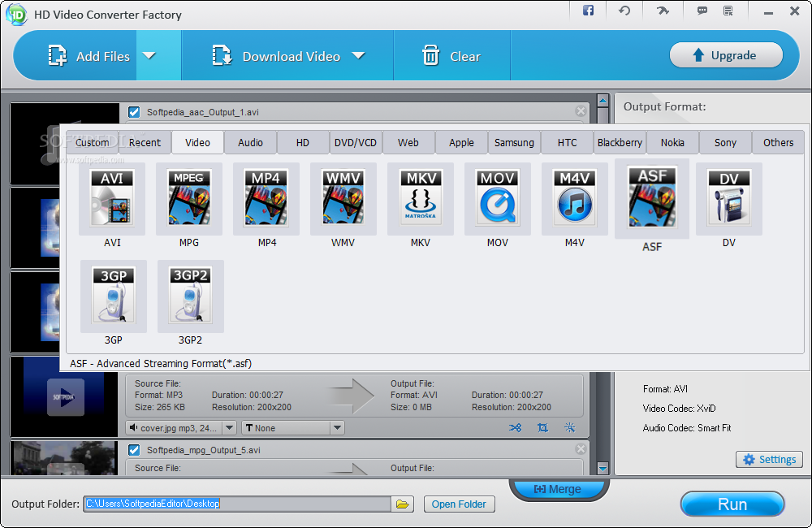This screenshot has height=528, width=812.
Task: Open the Others tab
Action: 779,142
